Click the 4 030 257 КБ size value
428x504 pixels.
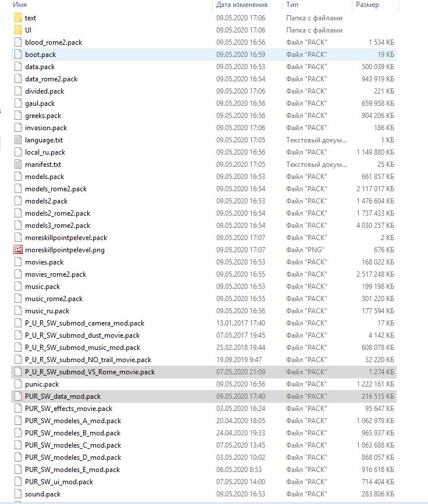point(375,226)
